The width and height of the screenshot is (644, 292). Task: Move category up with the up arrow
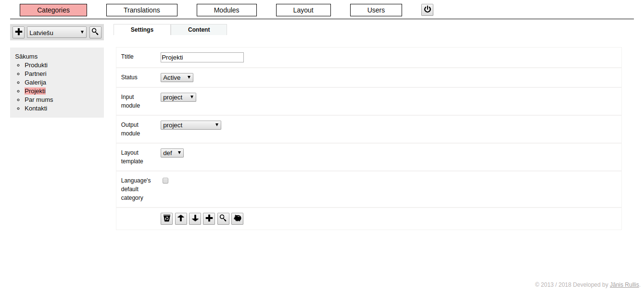pos(181,219)
